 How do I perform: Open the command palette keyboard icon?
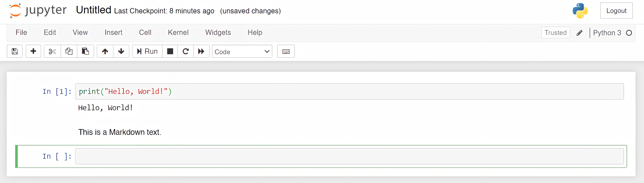(286, 51)
